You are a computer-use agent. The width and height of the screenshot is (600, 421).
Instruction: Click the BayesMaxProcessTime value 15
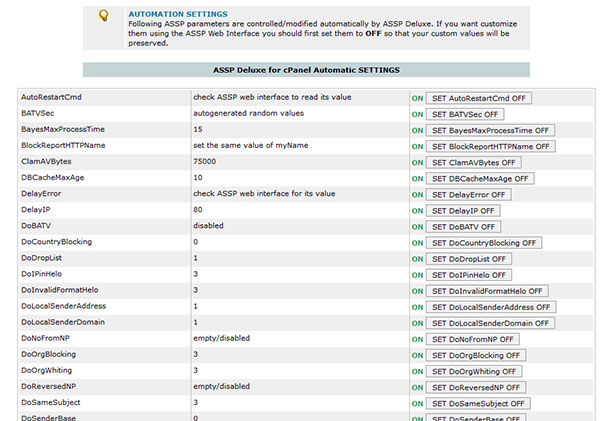coord(197,129)
